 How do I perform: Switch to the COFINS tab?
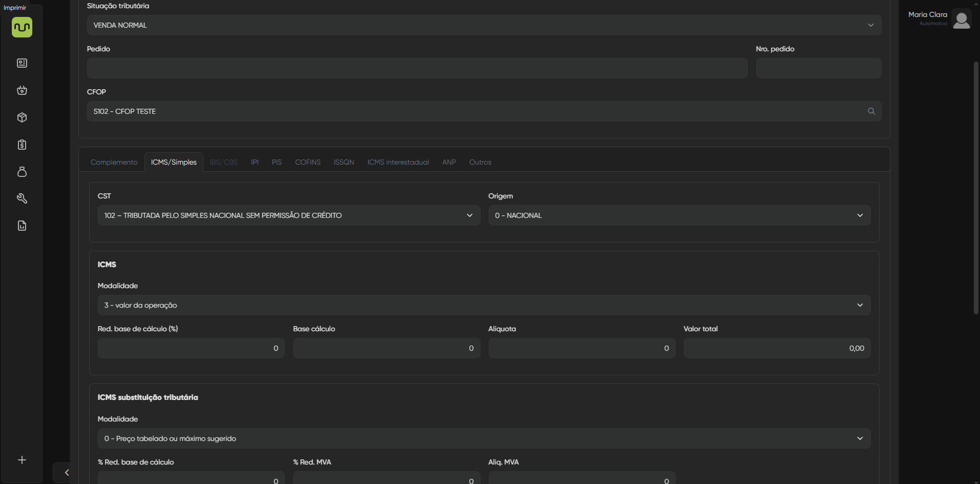pyautogui.click(x=307, y=162)
